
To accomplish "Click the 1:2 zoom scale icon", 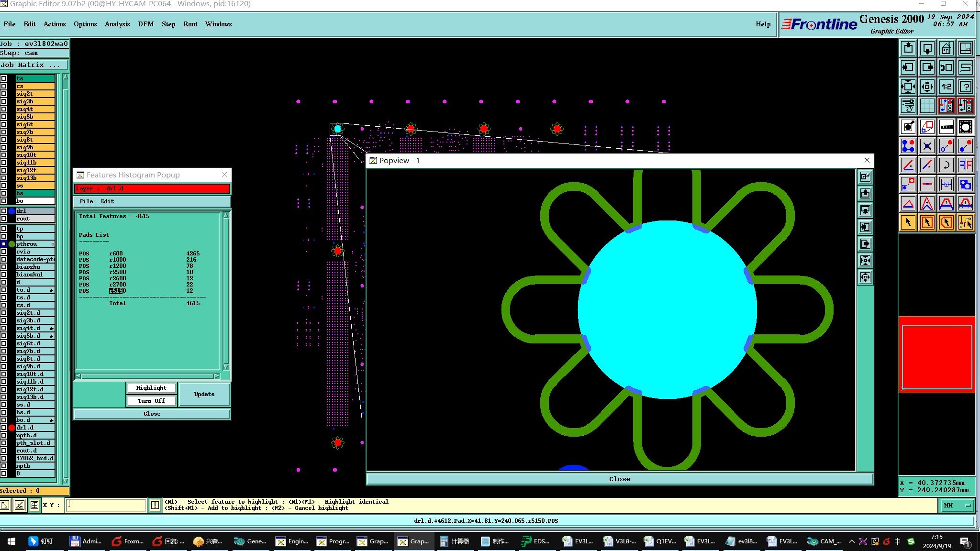I will (946, 87).
